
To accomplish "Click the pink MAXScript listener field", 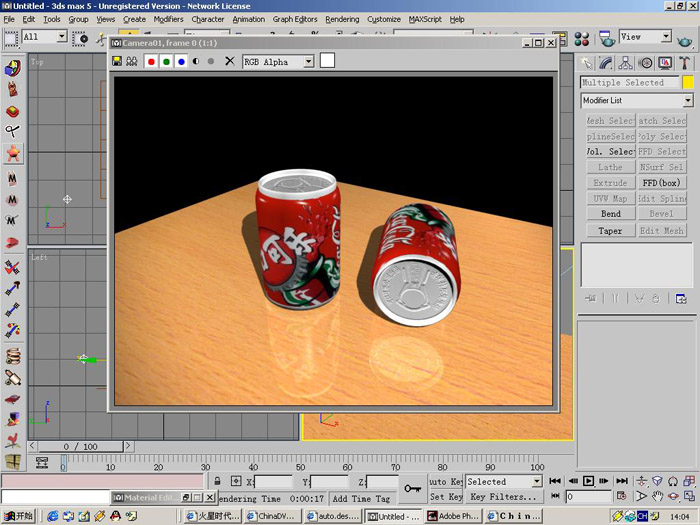I will pos(103,481).
